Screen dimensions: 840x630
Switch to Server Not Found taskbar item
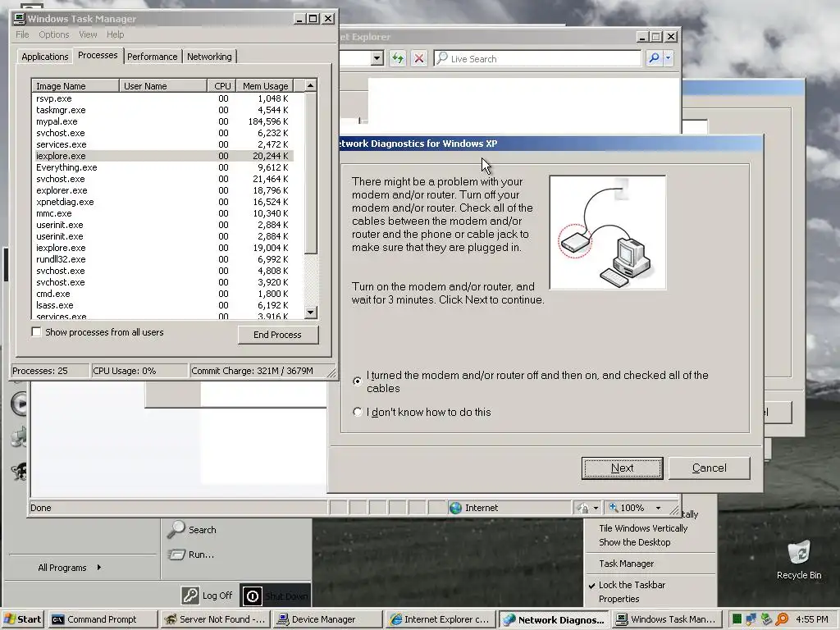214,619
